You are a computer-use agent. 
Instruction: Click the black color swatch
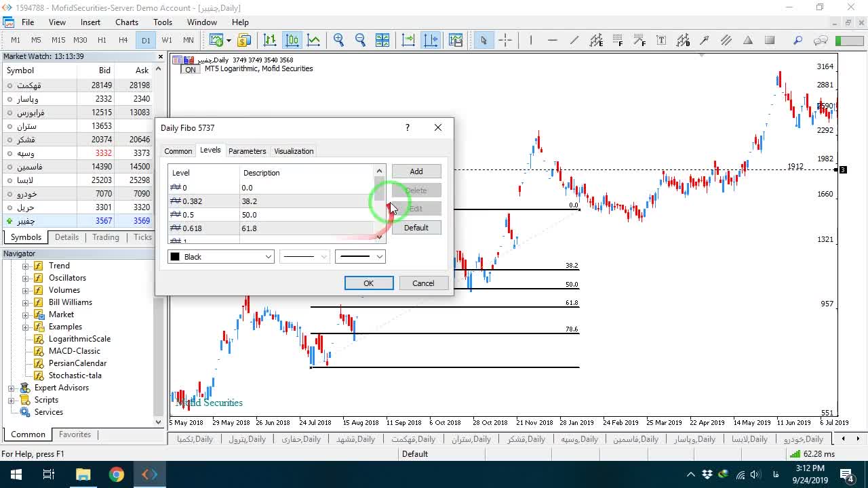(x=175, y=257)
